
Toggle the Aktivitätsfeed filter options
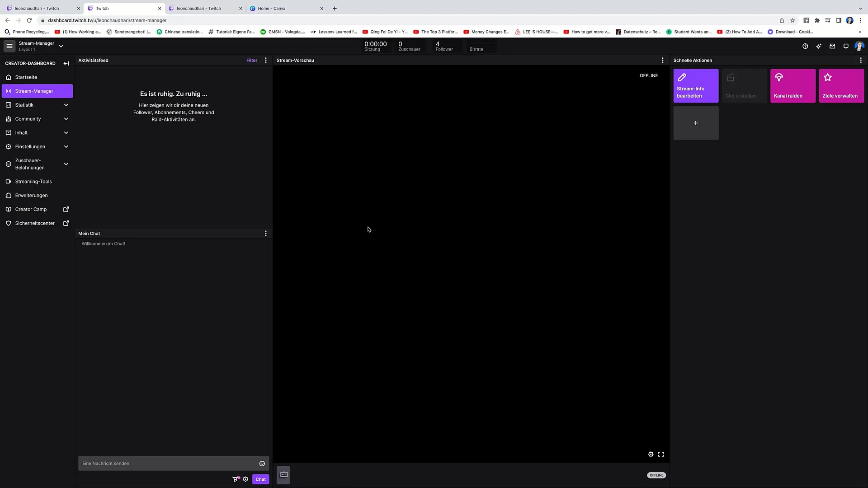[x=251, y=60]
